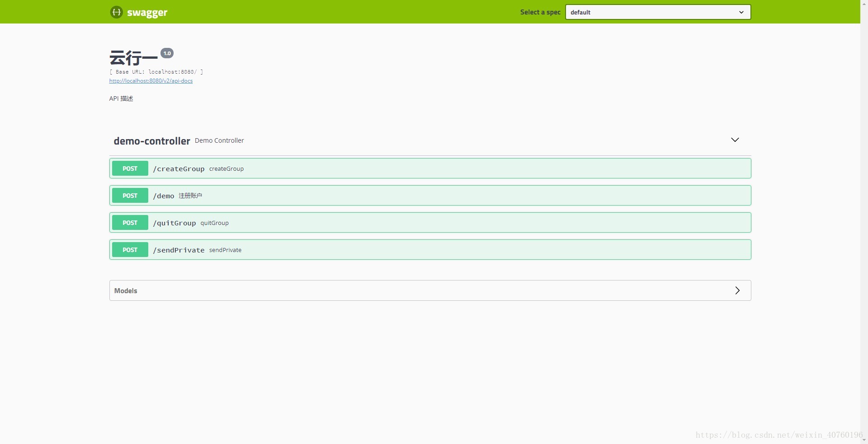Click the scrollbar down arrow

pos(864,439)
